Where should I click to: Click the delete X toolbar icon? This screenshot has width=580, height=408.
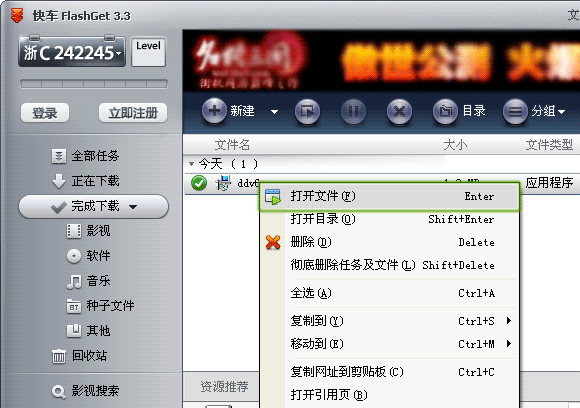tap(399, 111)
